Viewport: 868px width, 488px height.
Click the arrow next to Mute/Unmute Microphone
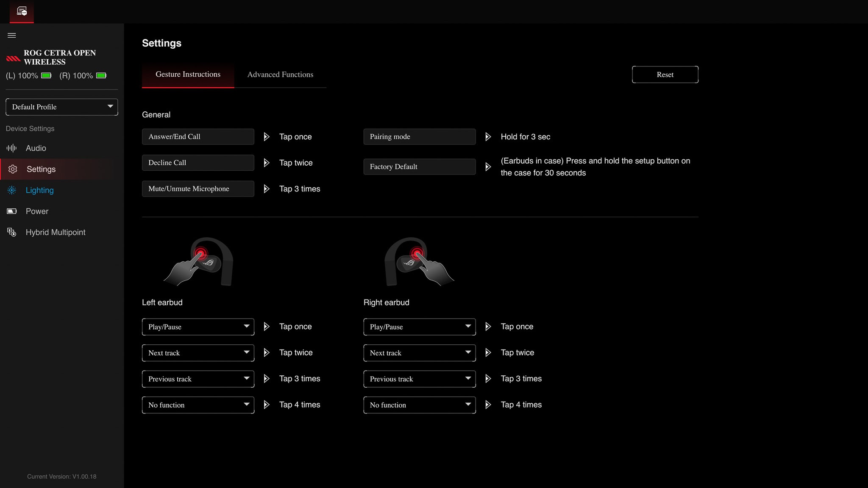click(266, 189)
